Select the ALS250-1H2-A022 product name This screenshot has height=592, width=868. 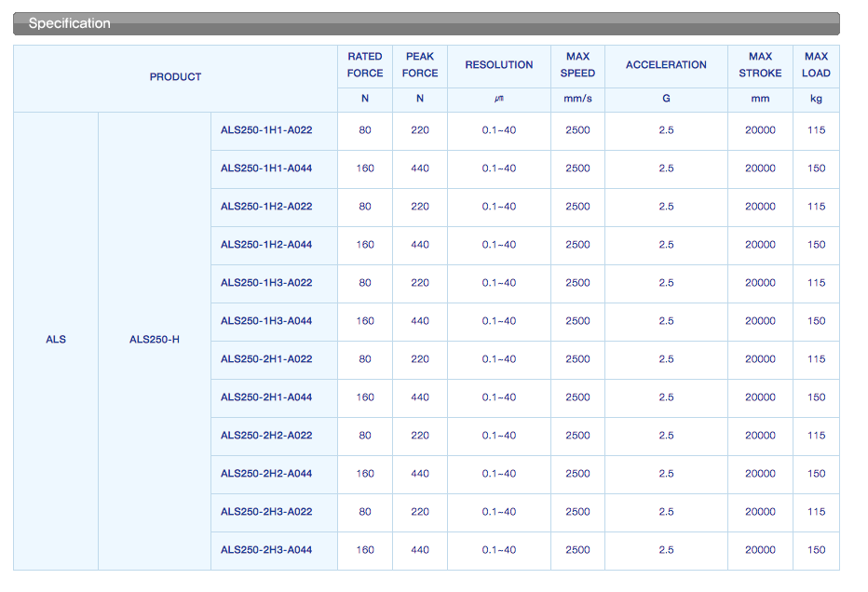point(266,207)
